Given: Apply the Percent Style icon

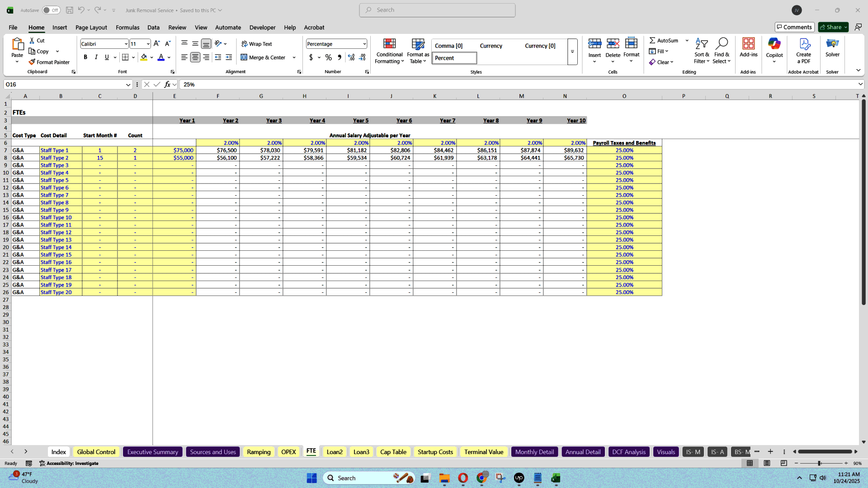Looking at the screenshot, I should coord(329,57).
